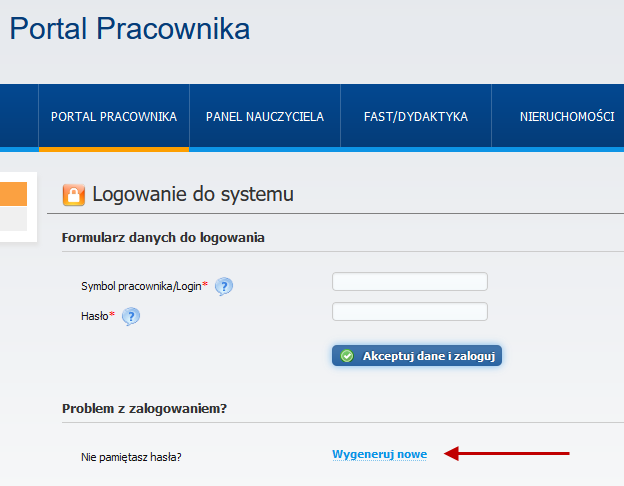Open the PORTAL PRACOWNIKA tab

(x=114, y=117)
